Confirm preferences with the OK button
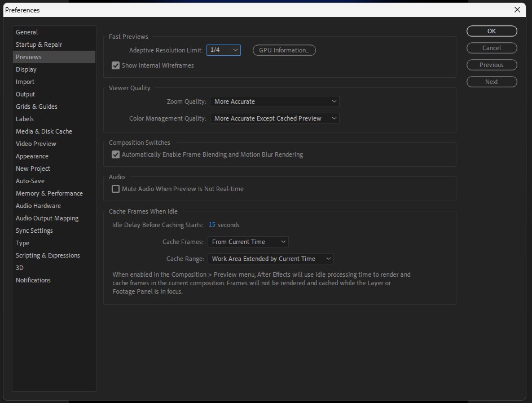 (x=491, y=31)
